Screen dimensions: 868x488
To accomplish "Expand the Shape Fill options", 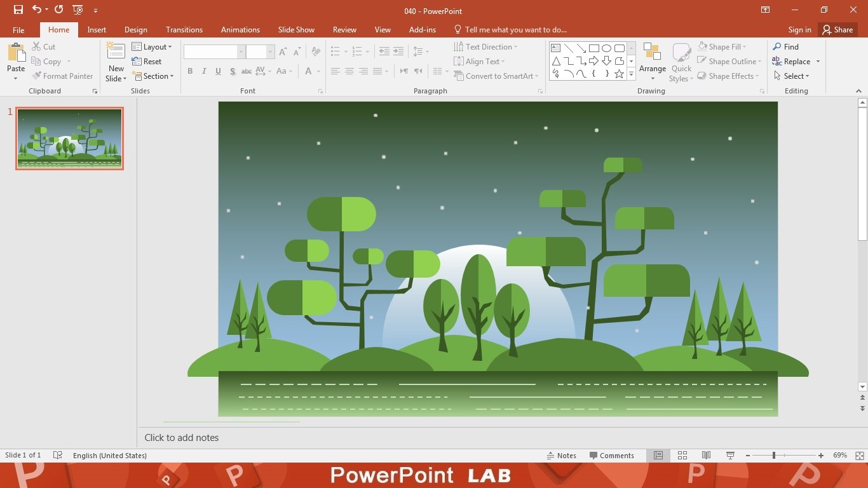I will tap(722, 47).
